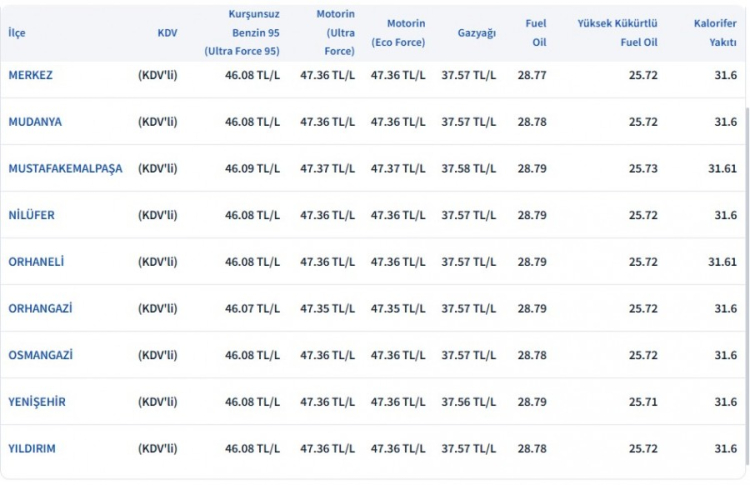Click the Kalorifer Yakıtı column header
This screenshot has width=750, height=485.
coord(715,33)
